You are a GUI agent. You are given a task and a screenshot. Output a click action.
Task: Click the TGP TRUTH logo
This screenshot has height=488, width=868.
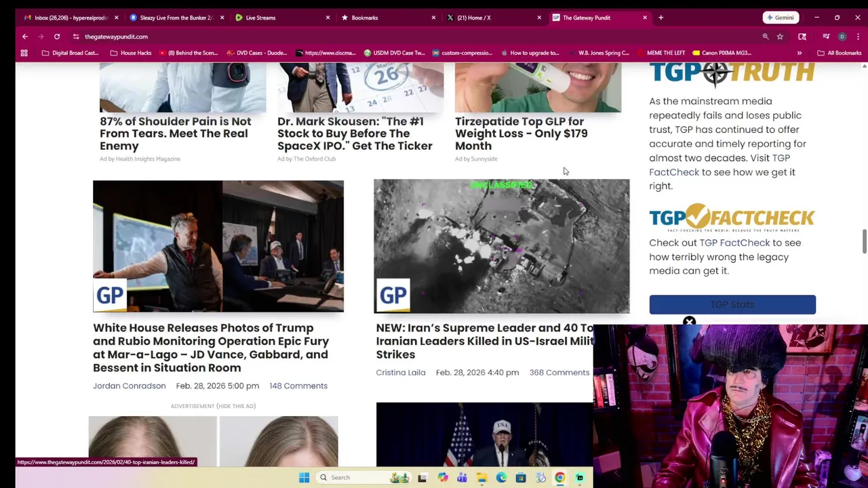click(732, 73)
